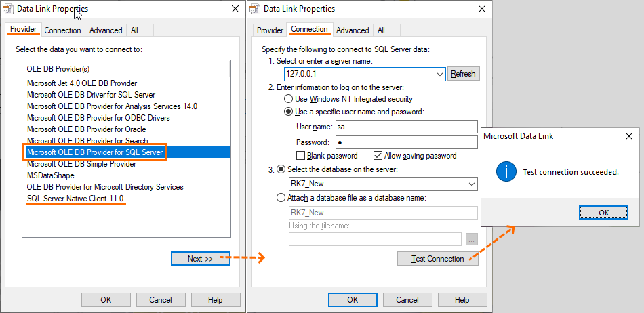This screenshot has height=313, width=644.
Task: Close left Data Link Properties window
Action: [235, 9]
